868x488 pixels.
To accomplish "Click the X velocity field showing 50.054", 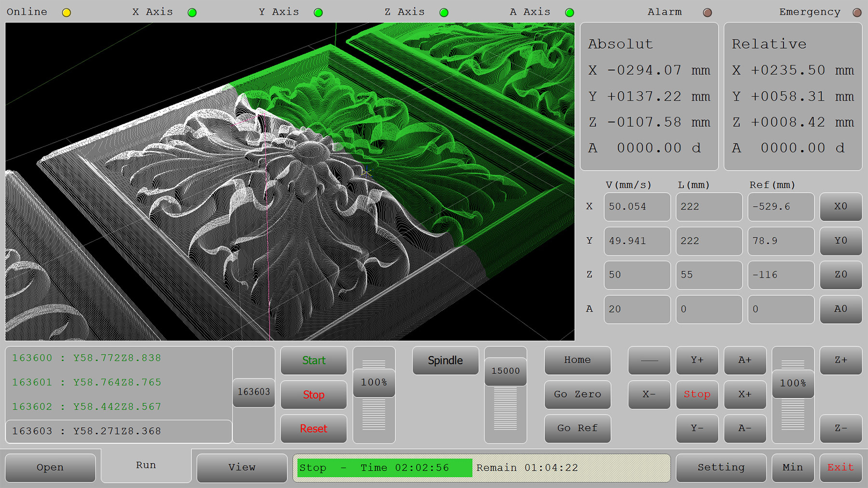I will coord(637,207).
